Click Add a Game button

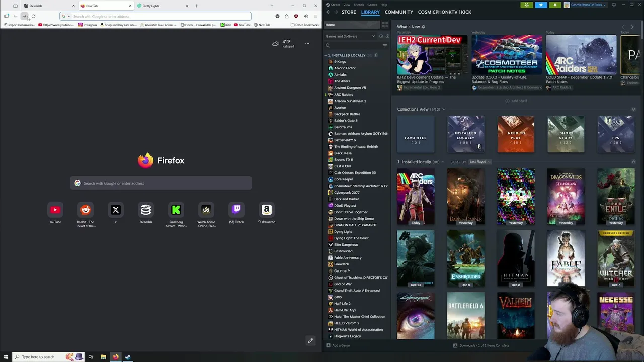pos(338,345)
